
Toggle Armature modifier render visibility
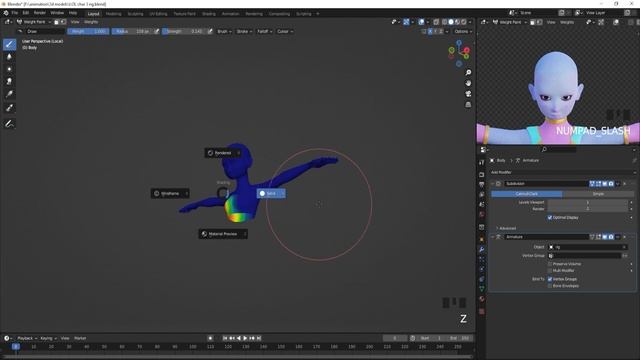click(611, 237)
